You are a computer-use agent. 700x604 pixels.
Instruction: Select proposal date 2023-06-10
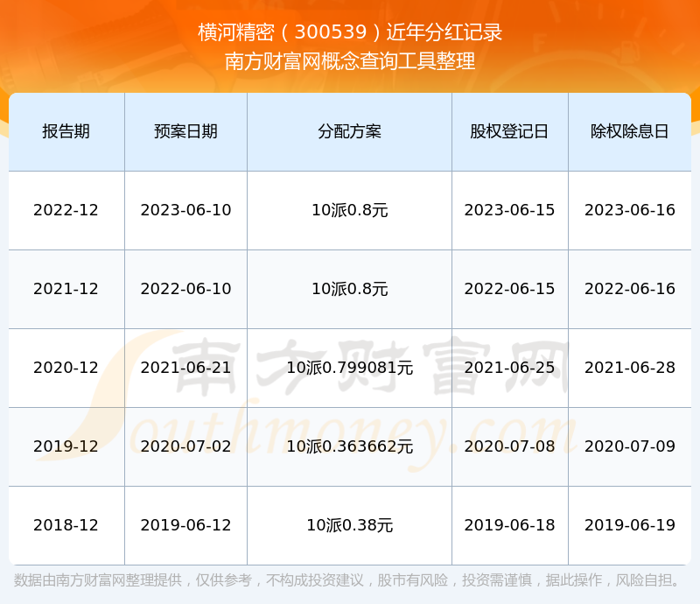(x=185, y=210)
